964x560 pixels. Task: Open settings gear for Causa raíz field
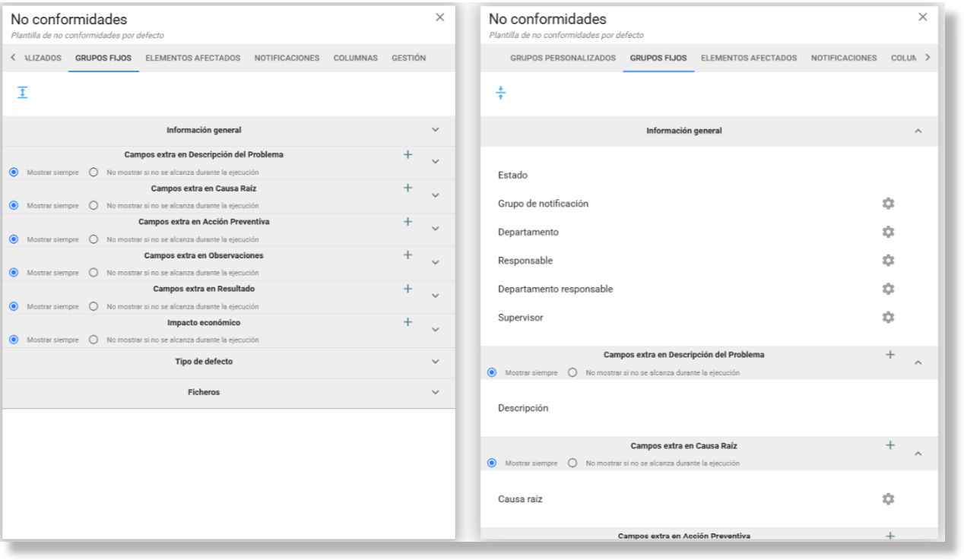(887, 499)
